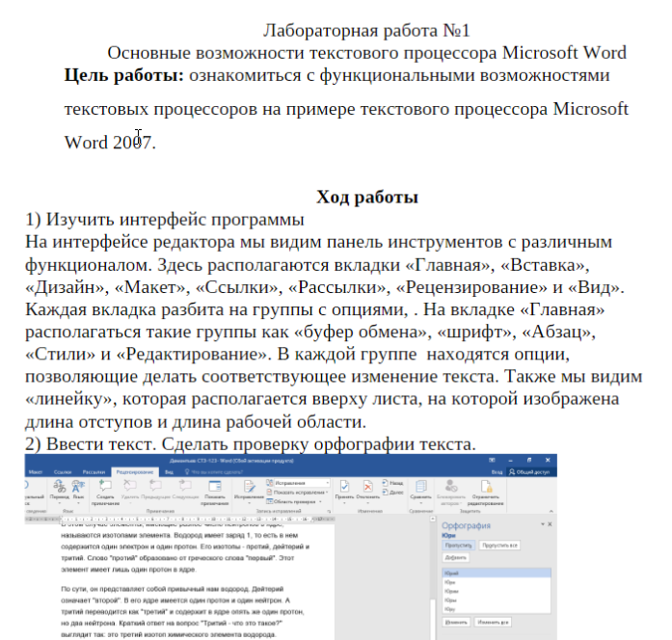
Task: Click the Вход sign-in link
Action: (497, 471)
